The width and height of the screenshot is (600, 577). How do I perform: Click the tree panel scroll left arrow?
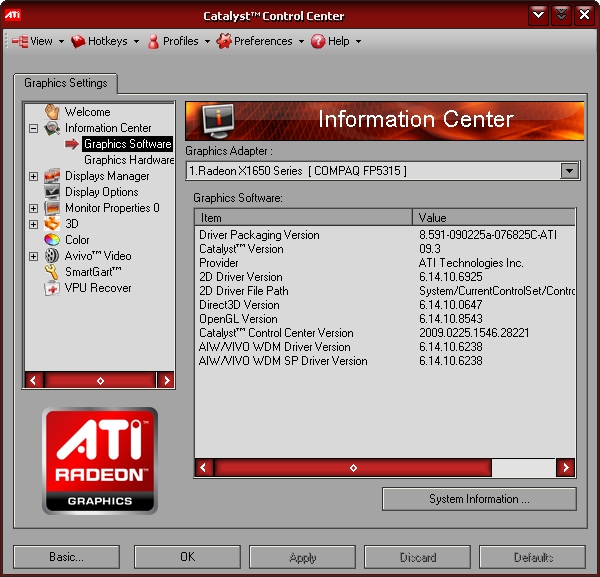33,380
